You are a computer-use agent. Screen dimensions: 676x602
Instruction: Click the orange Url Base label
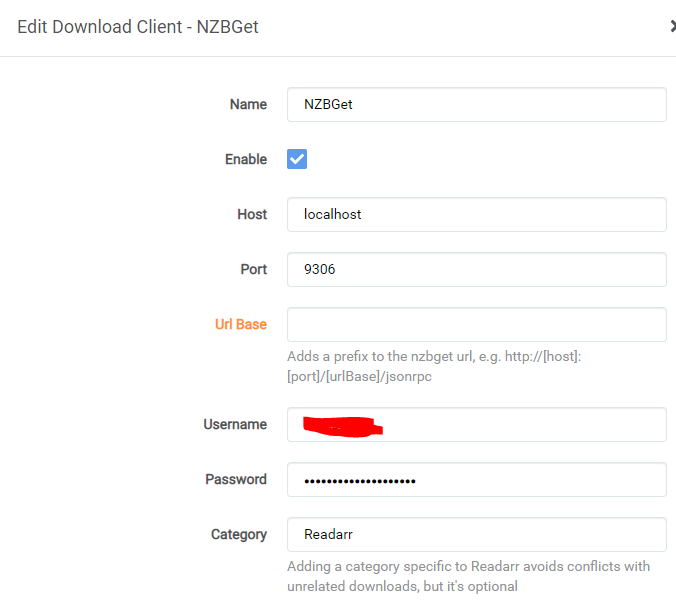pos(241,324)
